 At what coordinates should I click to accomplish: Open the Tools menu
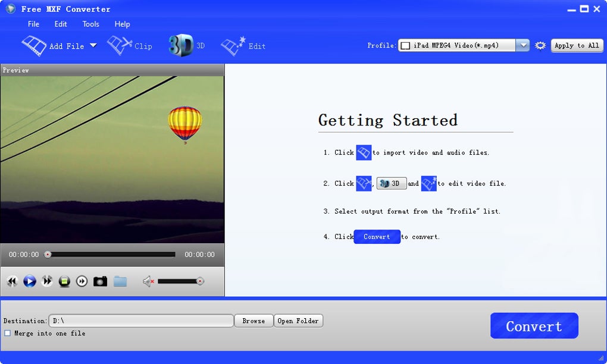[x=90, y=24]
